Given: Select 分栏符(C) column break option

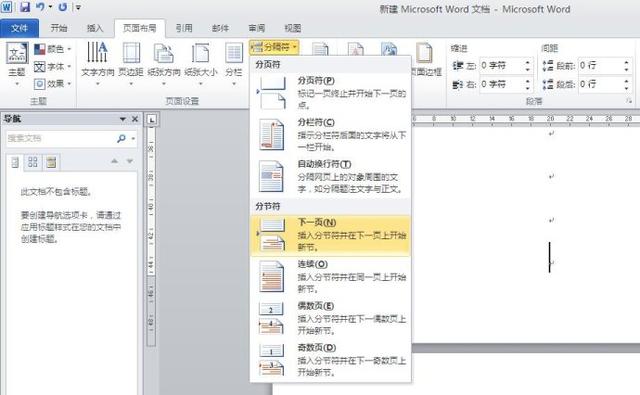Looking at the screenshot, I should [331, 135].
